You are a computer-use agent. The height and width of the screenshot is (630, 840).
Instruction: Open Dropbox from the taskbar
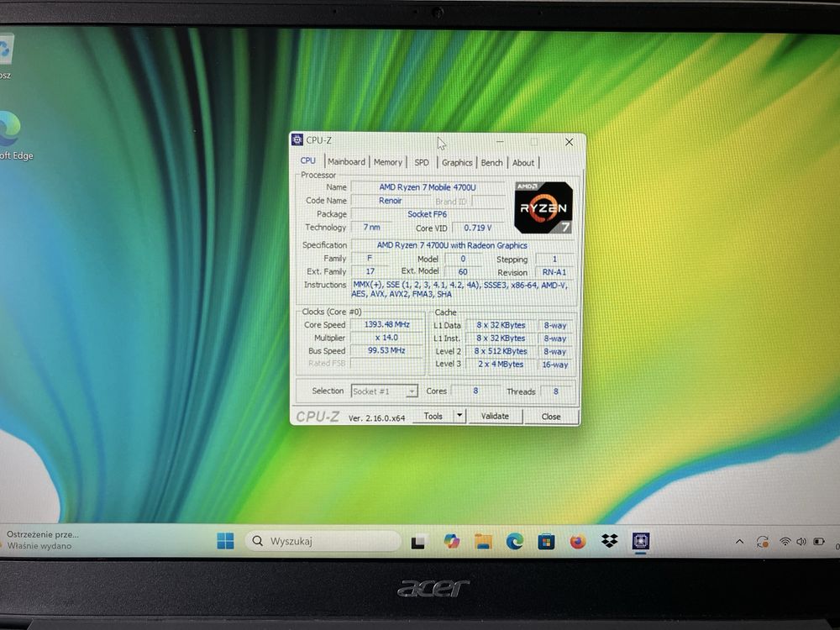coord(609,541)
